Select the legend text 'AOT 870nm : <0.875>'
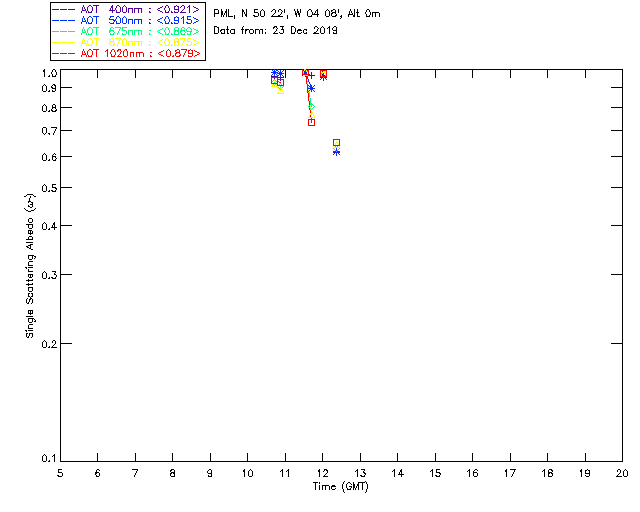Viewport: 640px width, 512px height. click(x=140, y=42)
